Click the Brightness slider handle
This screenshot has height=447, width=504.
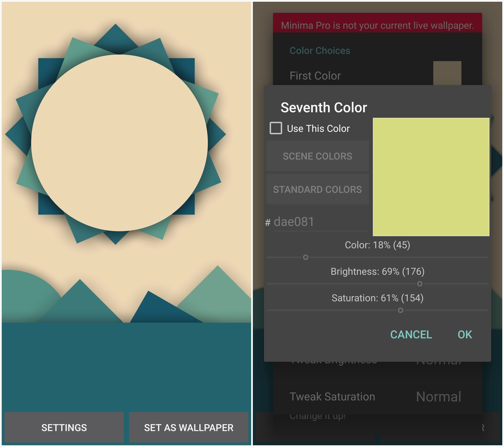tap(419, 284)
